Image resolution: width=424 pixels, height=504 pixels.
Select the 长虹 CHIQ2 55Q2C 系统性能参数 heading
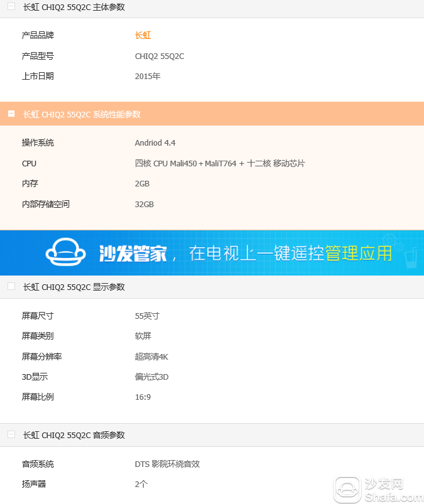click(x=82, y=114)
